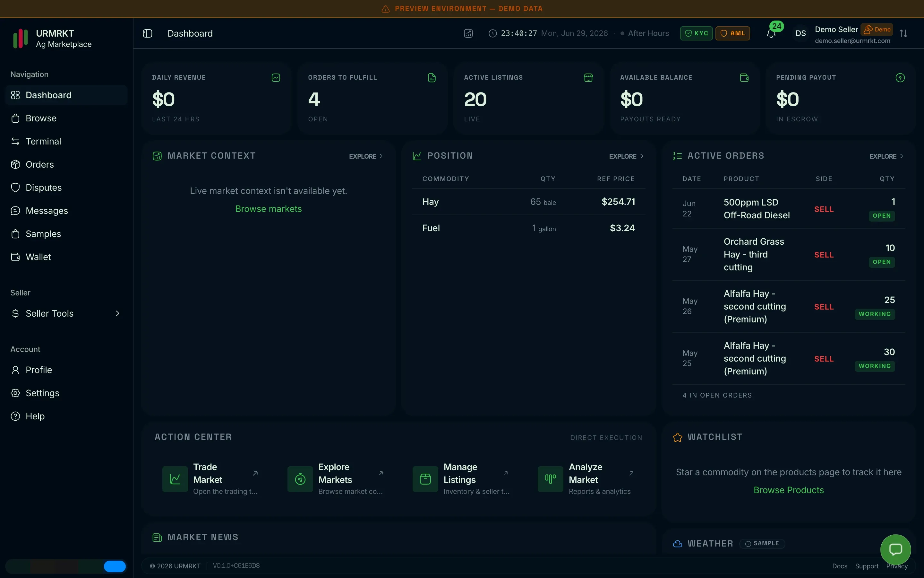Click the Position chart icon

(417, 156)
